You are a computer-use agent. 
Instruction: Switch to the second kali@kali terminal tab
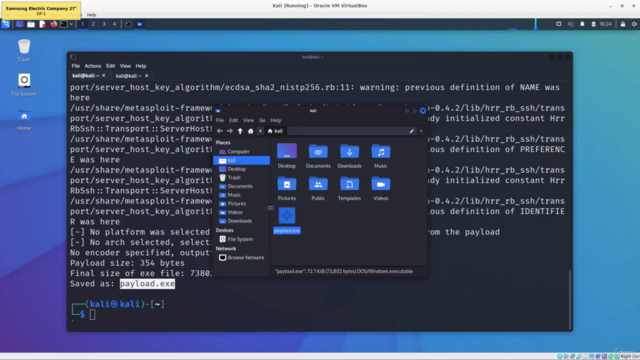pyautogui.click(x=129, y=76)
